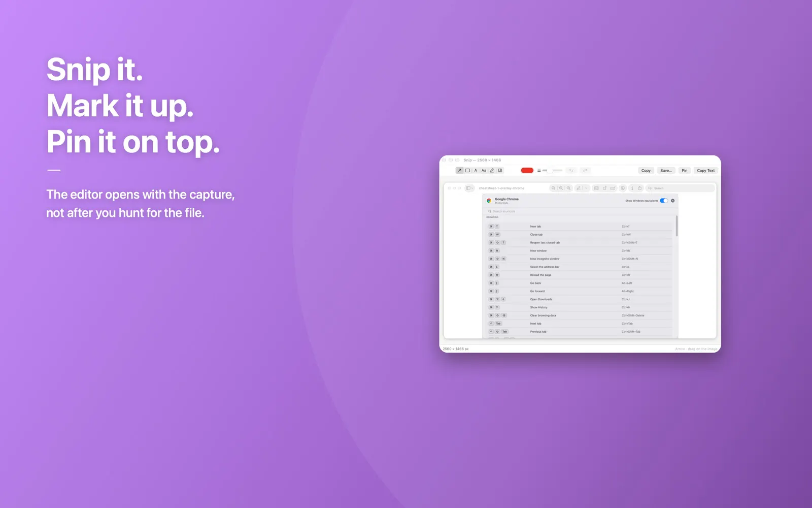This screenshot has height=508, width=812.
Task: Click the share icon in Preview toolbar
Action: [639, 188]
